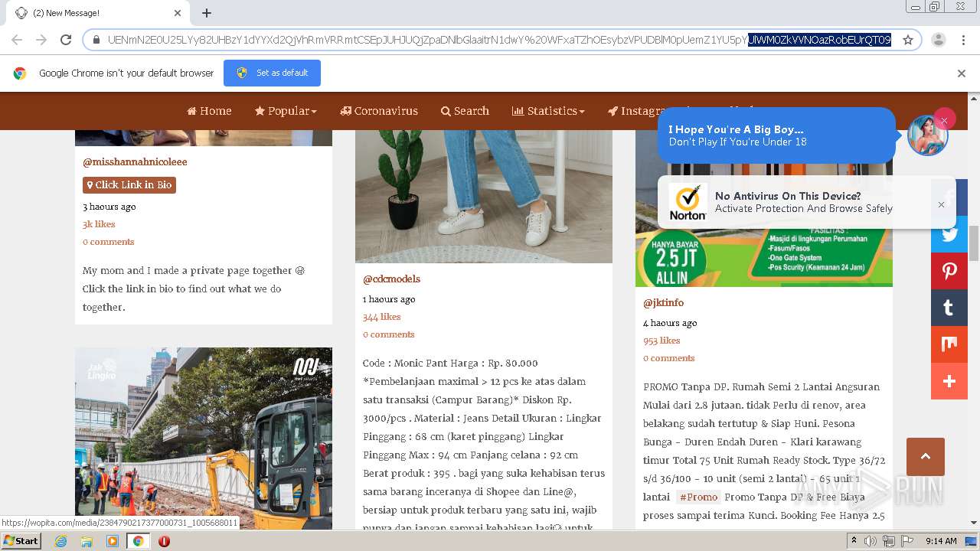Open the housing promo post image
Screen dimensions: 980x551
pos(764,256)
